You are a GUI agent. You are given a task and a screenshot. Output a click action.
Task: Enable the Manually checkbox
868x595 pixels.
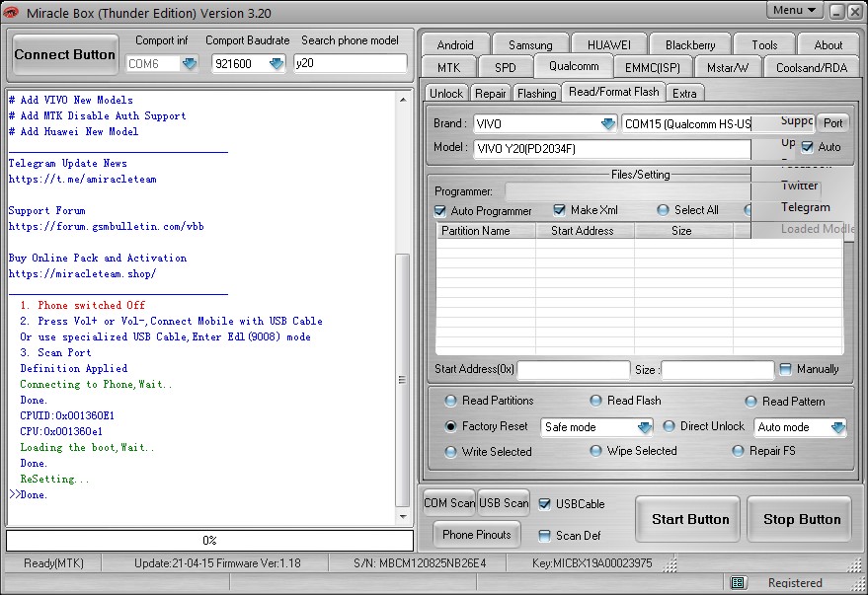[785, 369]
